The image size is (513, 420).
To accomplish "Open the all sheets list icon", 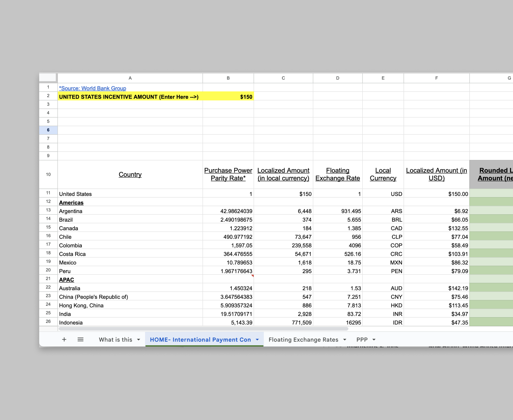I will 80,339.
